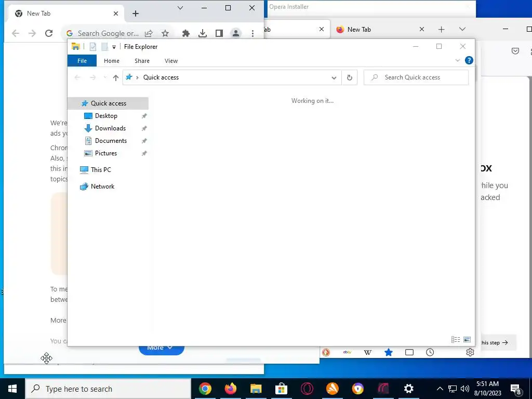Toggle Chrome's side panel icon
Viewport: 532px width, 399px height.
point(219,33)
